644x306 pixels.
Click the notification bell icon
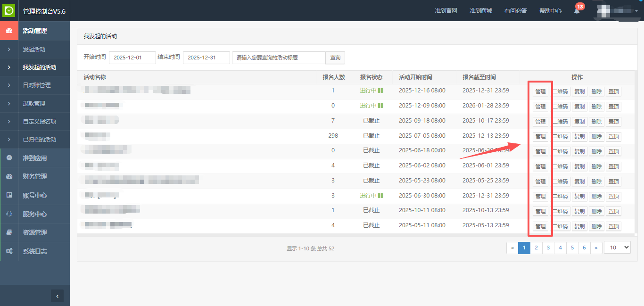click(577, 11)
